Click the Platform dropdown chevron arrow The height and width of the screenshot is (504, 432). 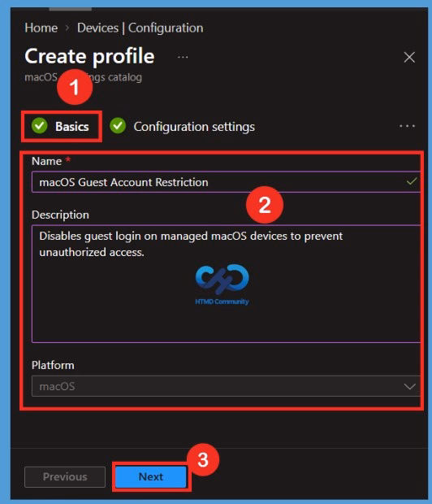coord(409,386)
